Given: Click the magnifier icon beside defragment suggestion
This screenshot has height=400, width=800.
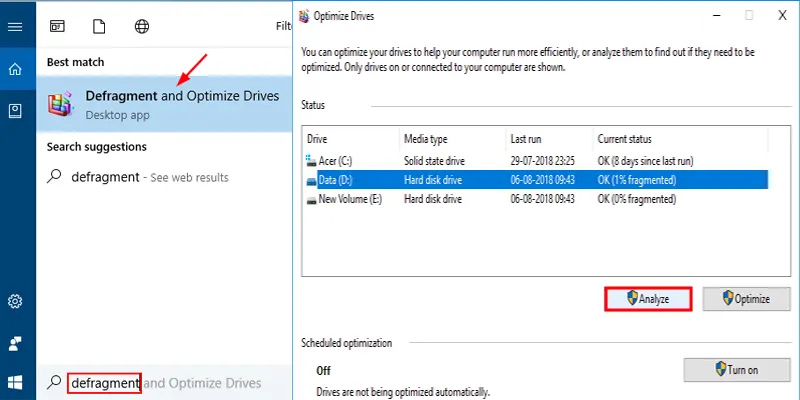Looking at the screenshot, I should 54,177.
